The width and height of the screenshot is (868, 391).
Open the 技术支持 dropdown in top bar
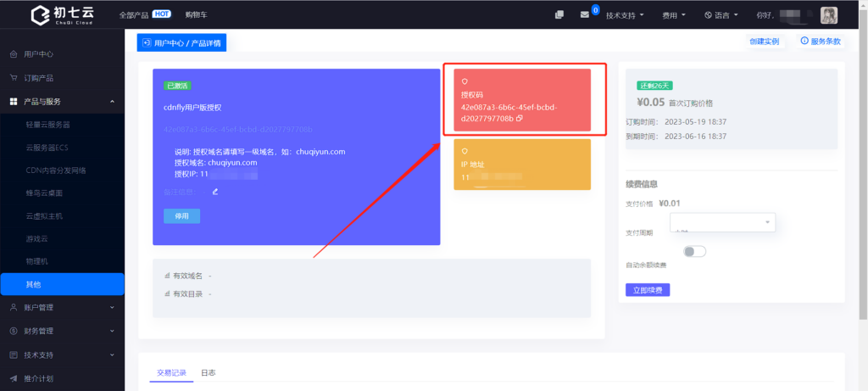click(625, 15)
